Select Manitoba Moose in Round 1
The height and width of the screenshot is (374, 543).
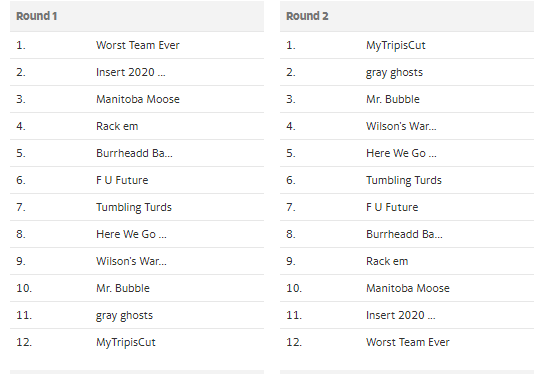[x=138, y=99]
